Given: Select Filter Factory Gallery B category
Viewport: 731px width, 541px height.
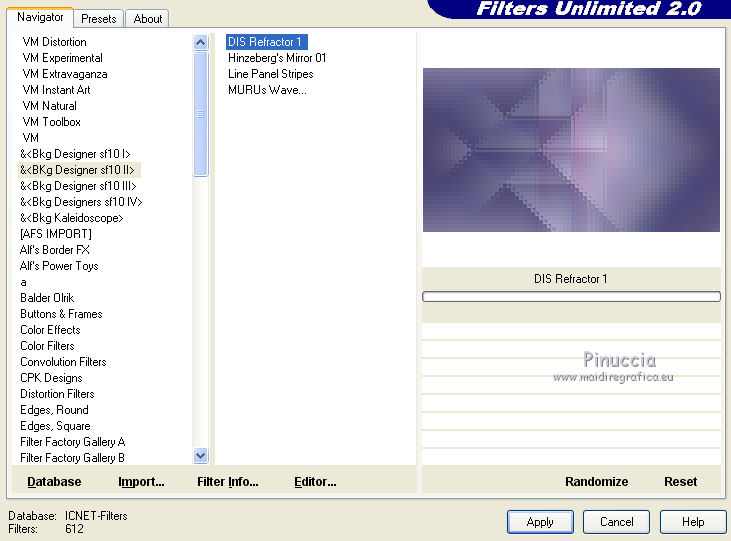Looking at the screenshot, I should tap(72, 458).
